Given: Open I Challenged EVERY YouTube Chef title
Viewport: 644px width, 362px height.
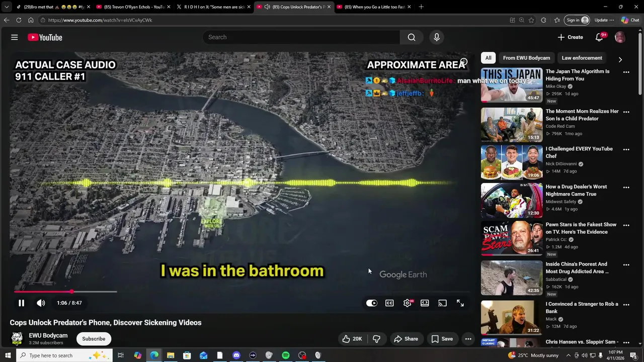Looking at the screenshot, I should pyautogui.click(x=579, y=152).
